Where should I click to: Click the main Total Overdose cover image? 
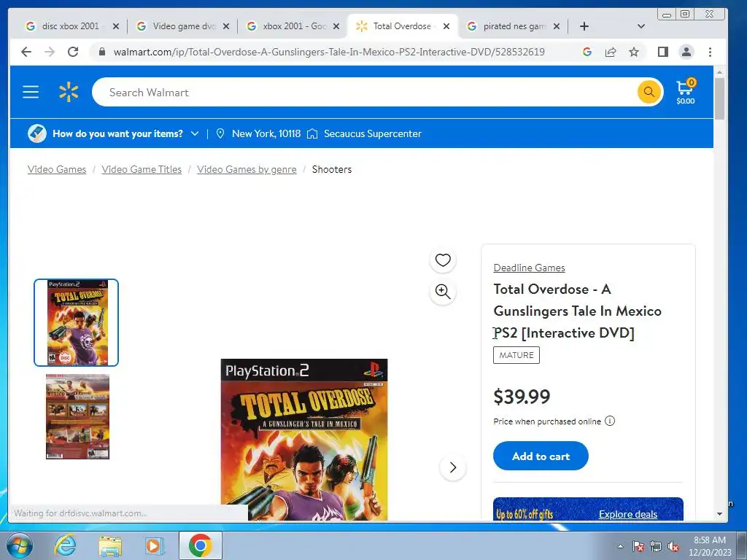click(304, 439)
